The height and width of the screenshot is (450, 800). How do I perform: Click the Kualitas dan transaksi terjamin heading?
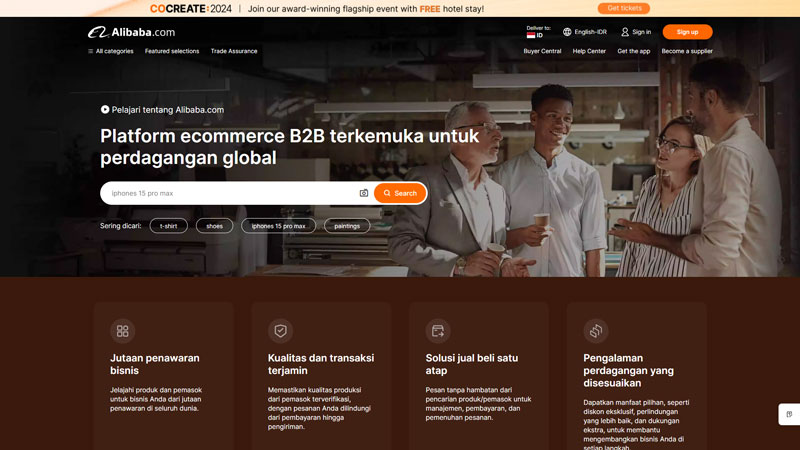pos(321,364)
